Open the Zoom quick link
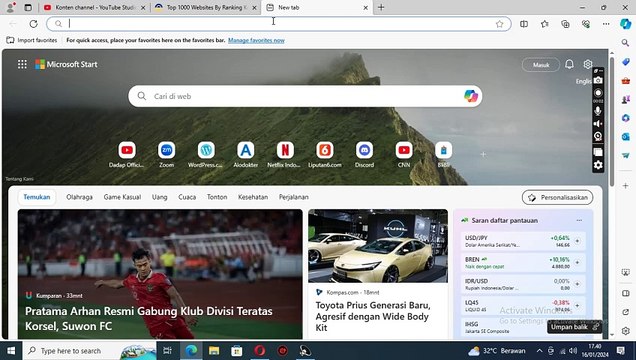The width and height of the screenshot is (636, 360). click(166, 150)
